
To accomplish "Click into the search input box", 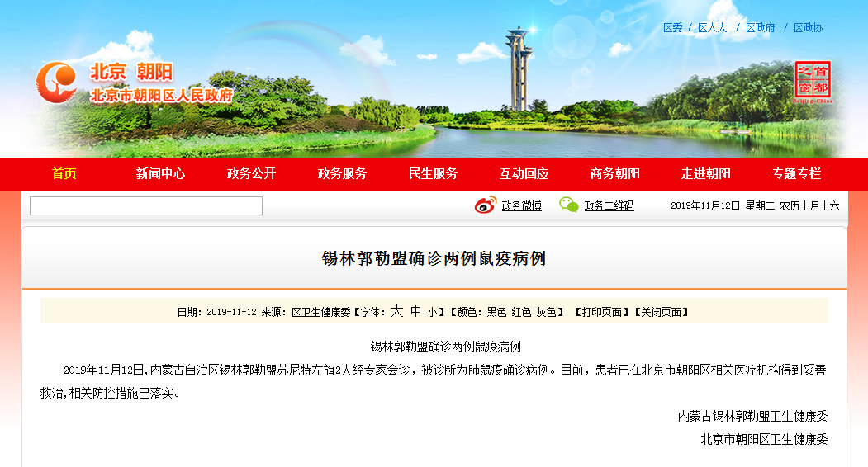I will 146,205.
